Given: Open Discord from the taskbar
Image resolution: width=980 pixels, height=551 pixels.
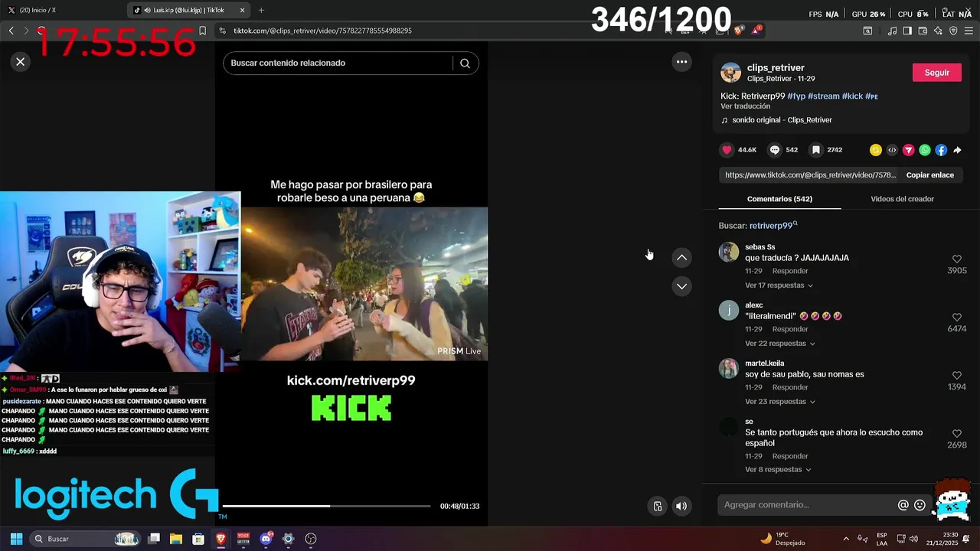Looking at the screenshot, I should click(266, 539).
